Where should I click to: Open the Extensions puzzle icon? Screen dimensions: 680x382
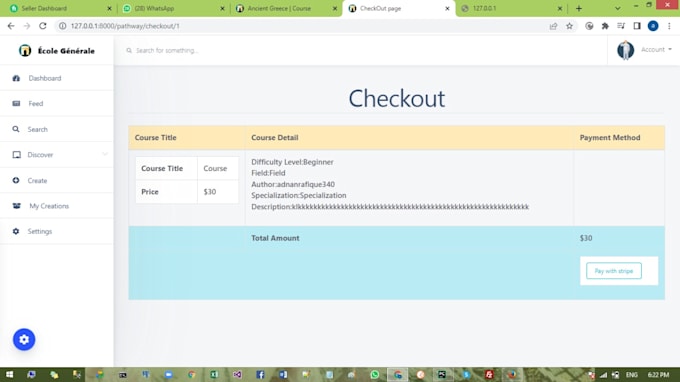605,26
